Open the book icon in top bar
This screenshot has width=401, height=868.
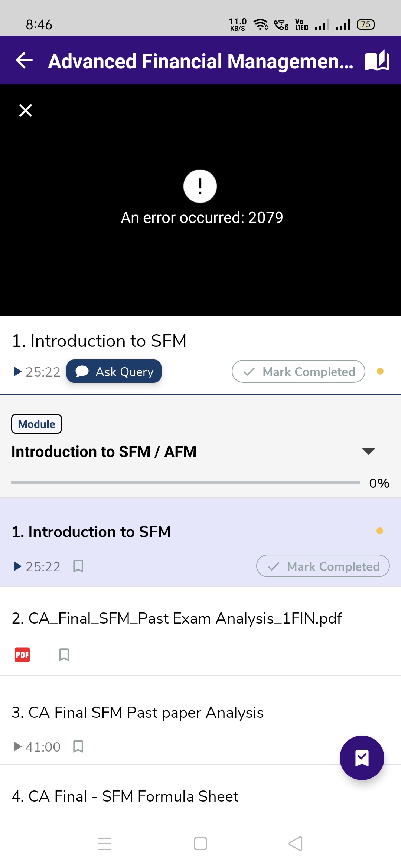(x=377, y=60)
